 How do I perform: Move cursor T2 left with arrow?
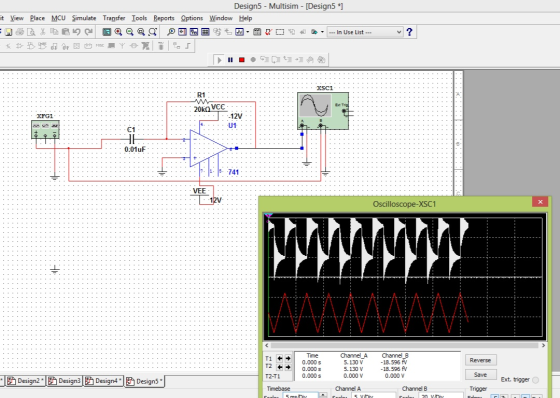(x=280, y=367)
